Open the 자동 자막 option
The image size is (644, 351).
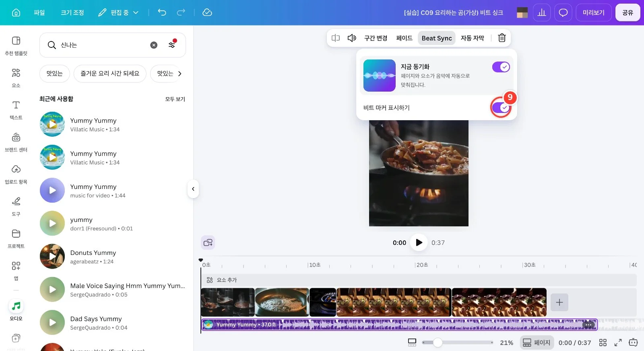472,38
